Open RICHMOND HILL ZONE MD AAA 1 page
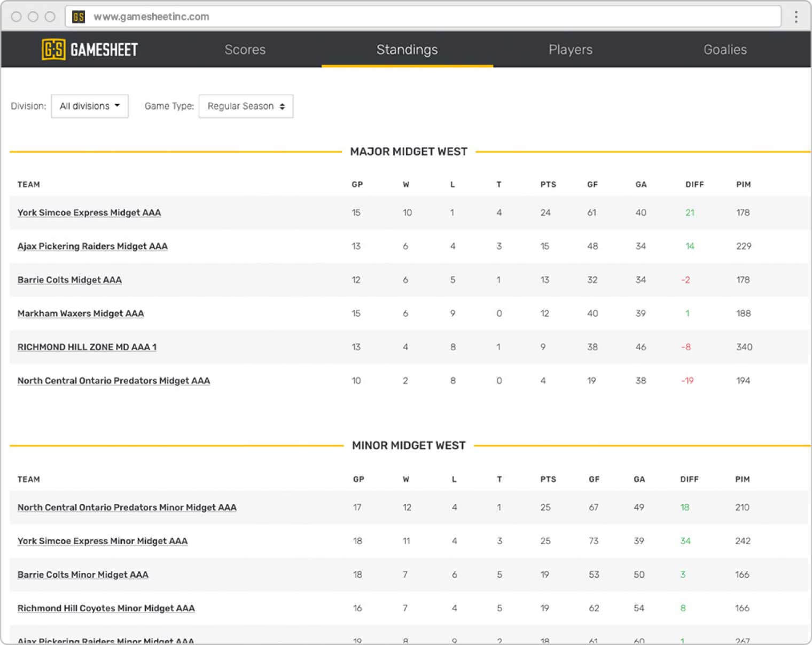 [87, 347]
